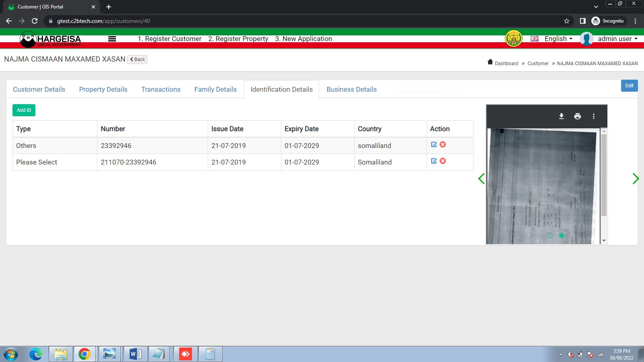
Task: Open Calculator from taskbar
Action: coord(211,354)
